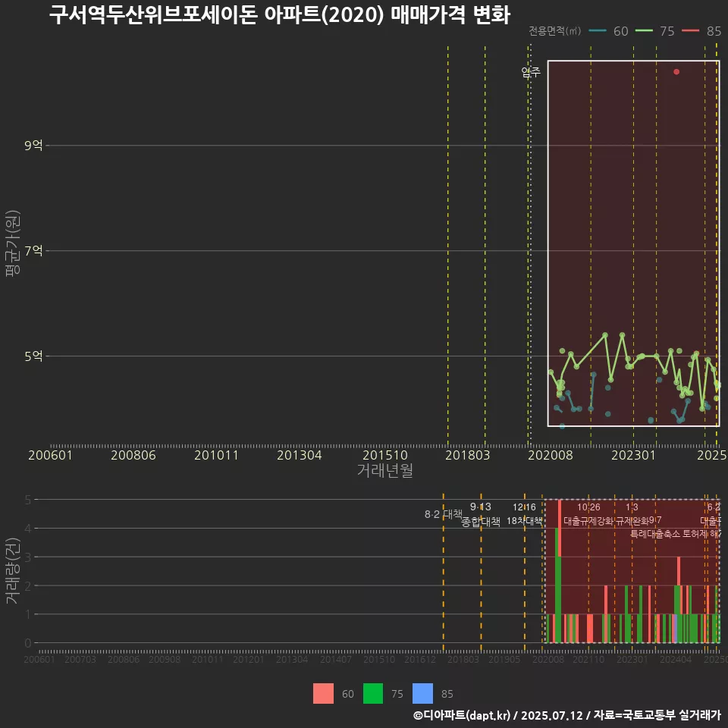This screenshot has width=728, height=728.
Task: Click the volume chart's 0 y-axis label
Action: (x=28, y=643)
